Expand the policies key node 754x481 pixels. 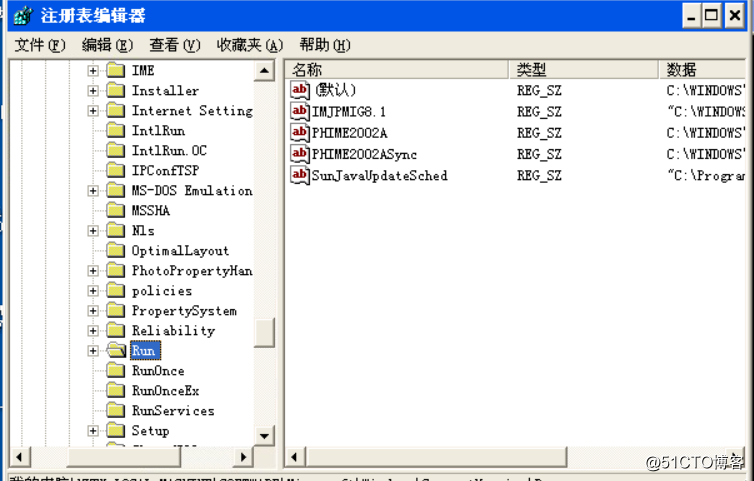pos(93,291)
